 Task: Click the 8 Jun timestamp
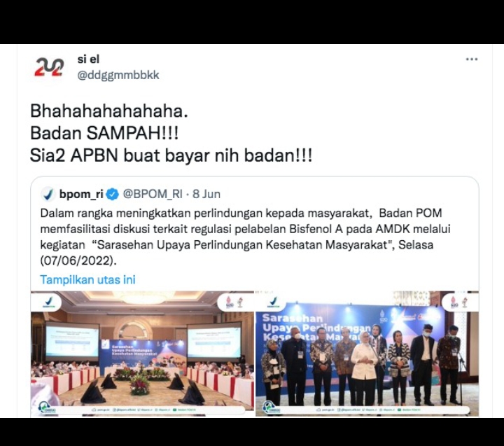coord(206,194)
